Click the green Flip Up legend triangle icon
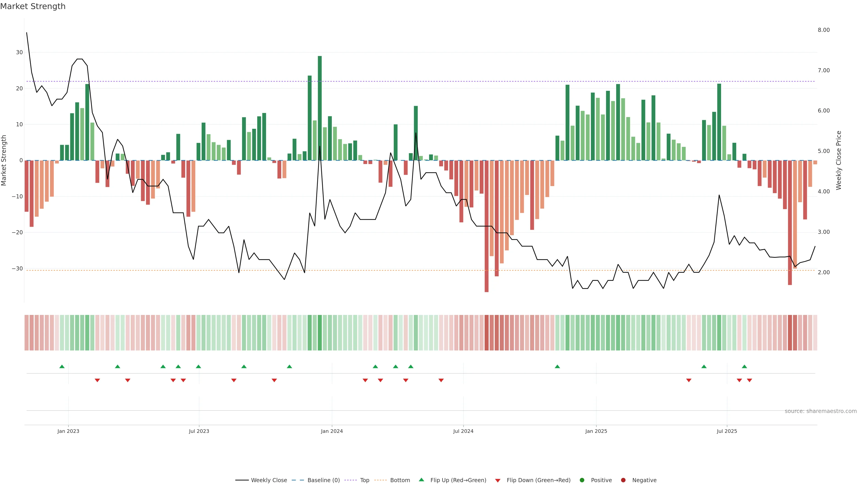This screenshot has height=488, width=868. pos(421,480)
